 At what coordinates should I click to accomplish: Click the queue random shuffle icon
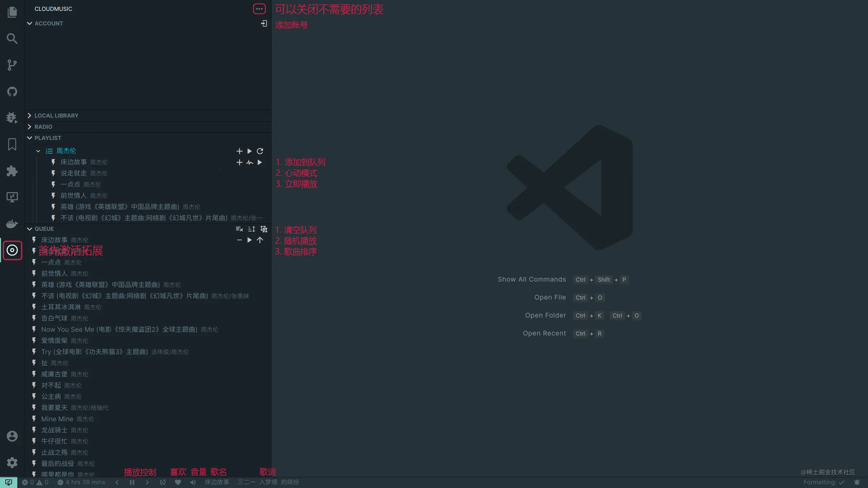pos(251,229)
